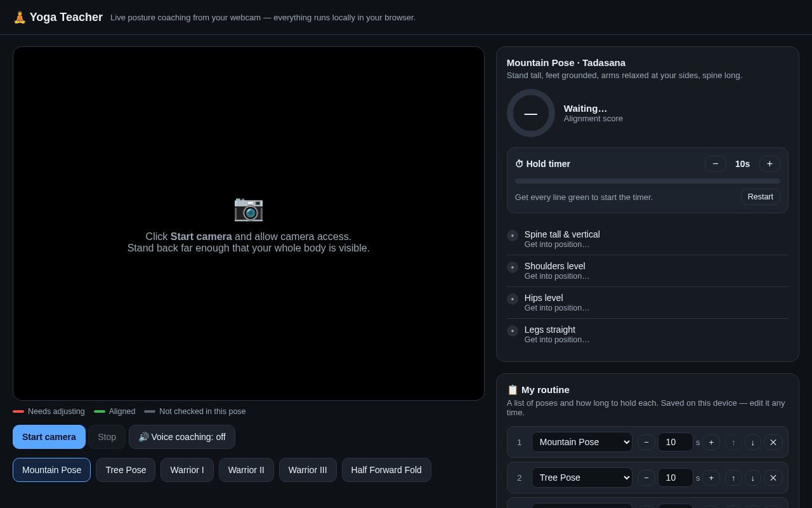The image size is (812, 508).
Task: Click the camera placeholder icon
Action: [249, 208]
